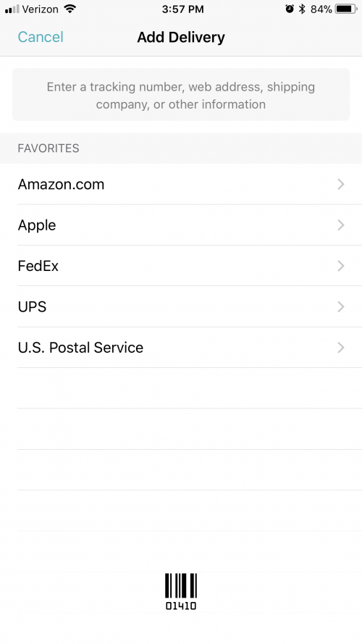Tap the barcode scanner icon

[x=181, y=591]
